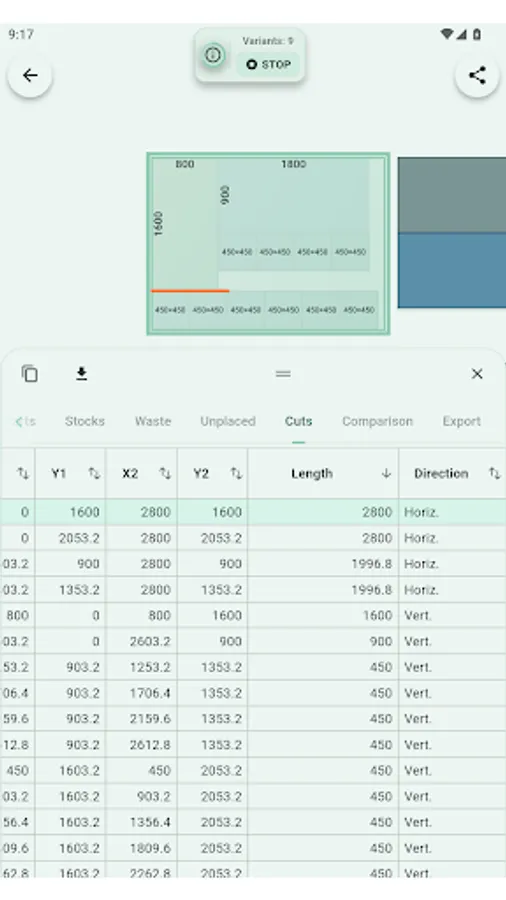
Task: Select the Vert. cut of length 900
Action: (253, 641)
